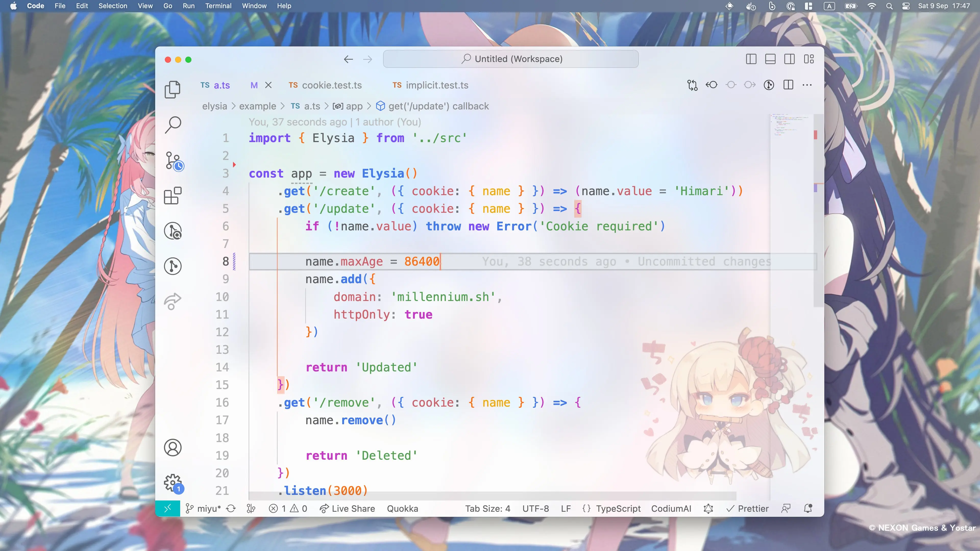Open Notifications bell in status bar
The width and height of the screenshot is (980, 551).
click(x=808, y=508)
